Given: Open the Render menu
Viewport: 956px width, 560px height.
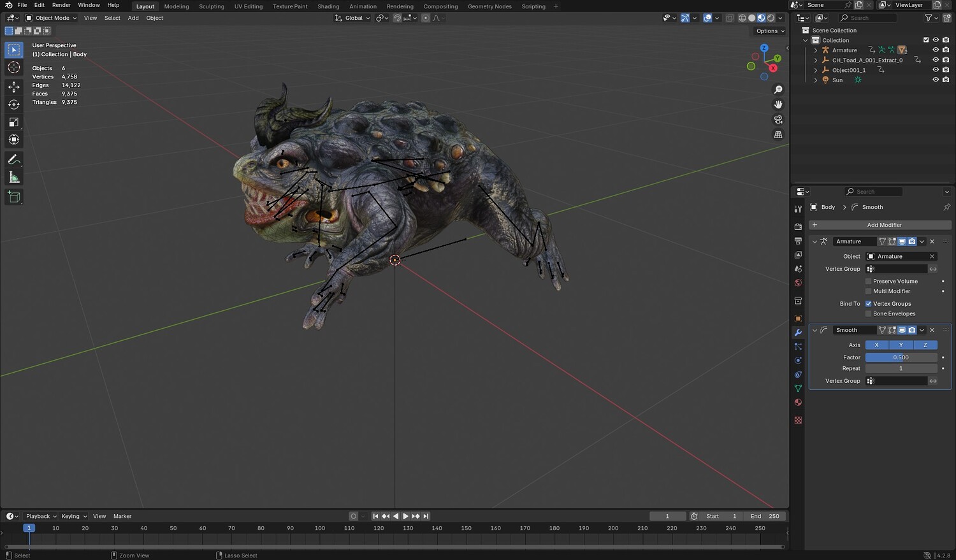Looking at the screenshot, I should click(x=61, y=5).
